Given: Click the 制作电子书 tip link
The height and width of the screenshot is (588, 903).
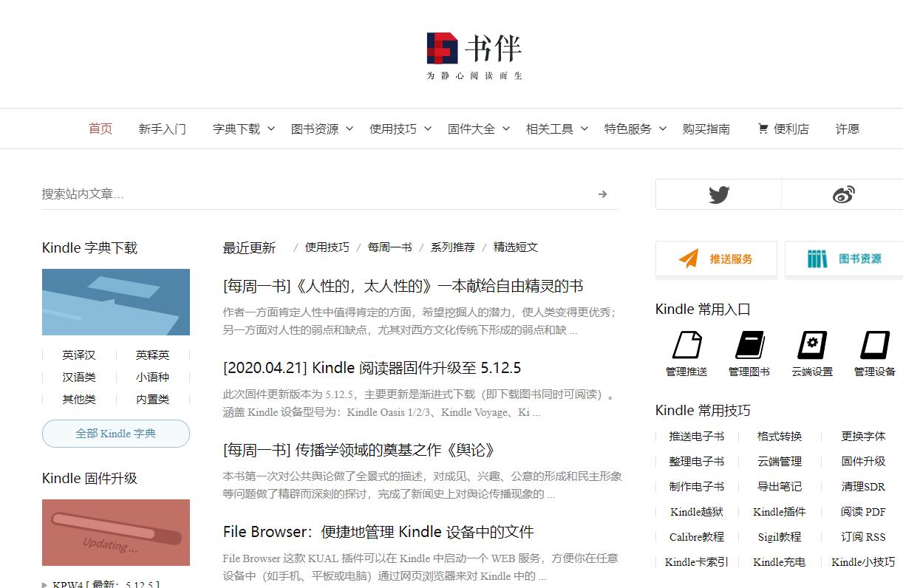Looking at the screenshot, I should [x=697, y=487].
